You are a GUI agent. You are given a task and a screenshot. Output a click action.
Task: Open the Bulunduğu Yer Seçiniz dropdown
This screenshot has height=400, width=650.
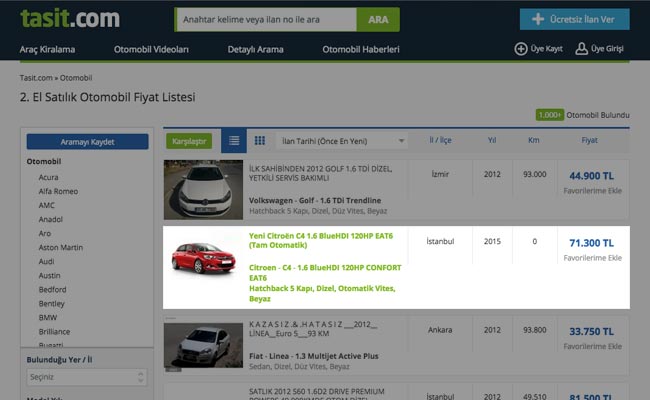click(x=87, y=377)
